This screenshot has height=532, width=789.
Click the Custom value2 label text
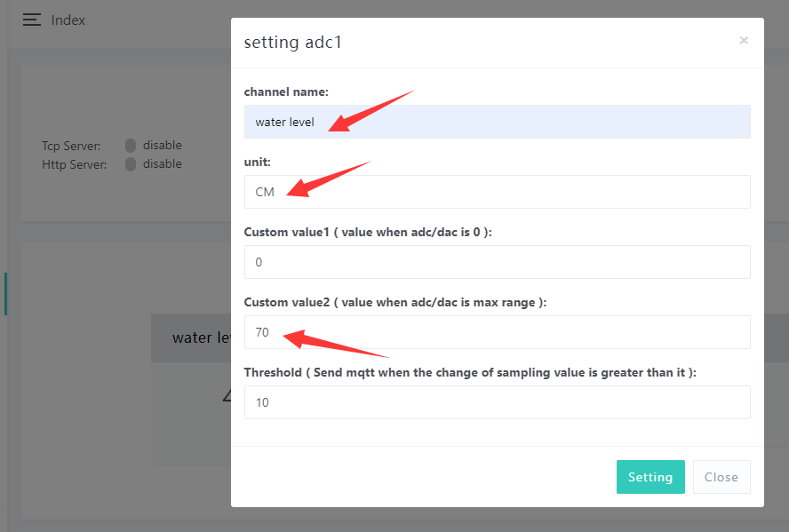pos(394,302)
